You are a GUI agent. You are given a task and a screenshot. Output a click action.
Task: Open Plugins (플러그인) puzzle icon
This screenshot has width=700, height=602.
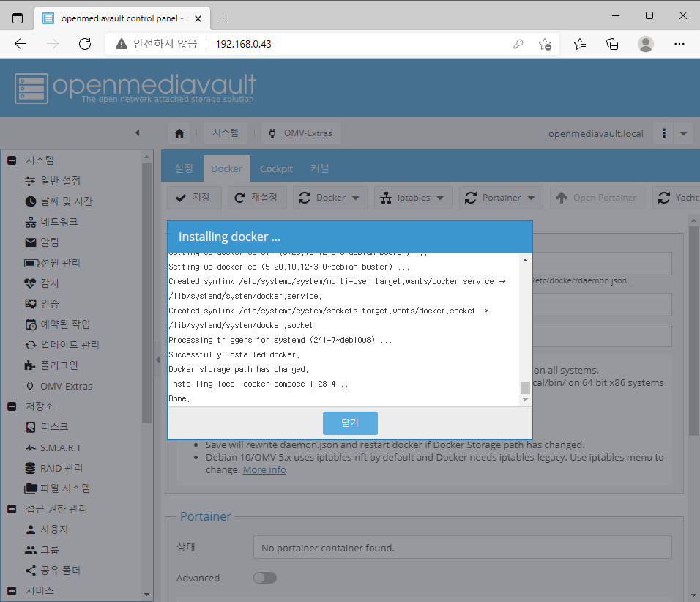tap(30, 365)
